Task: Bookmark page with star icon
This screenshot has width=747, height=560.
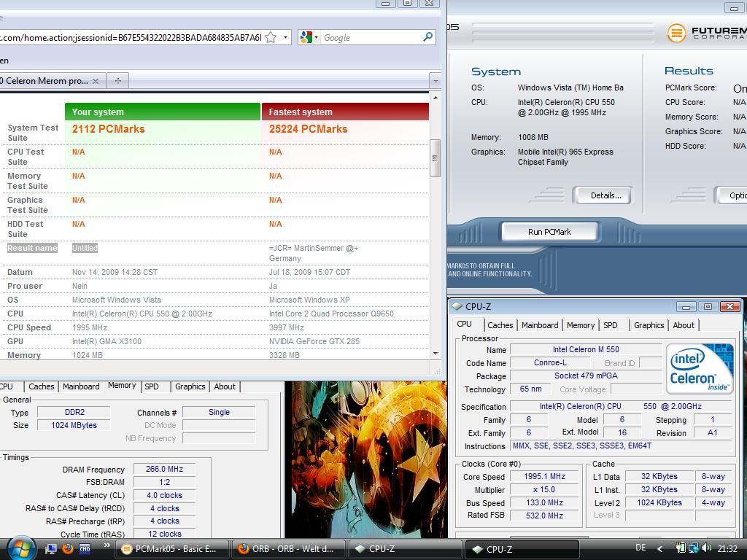Action: [271, 38]
